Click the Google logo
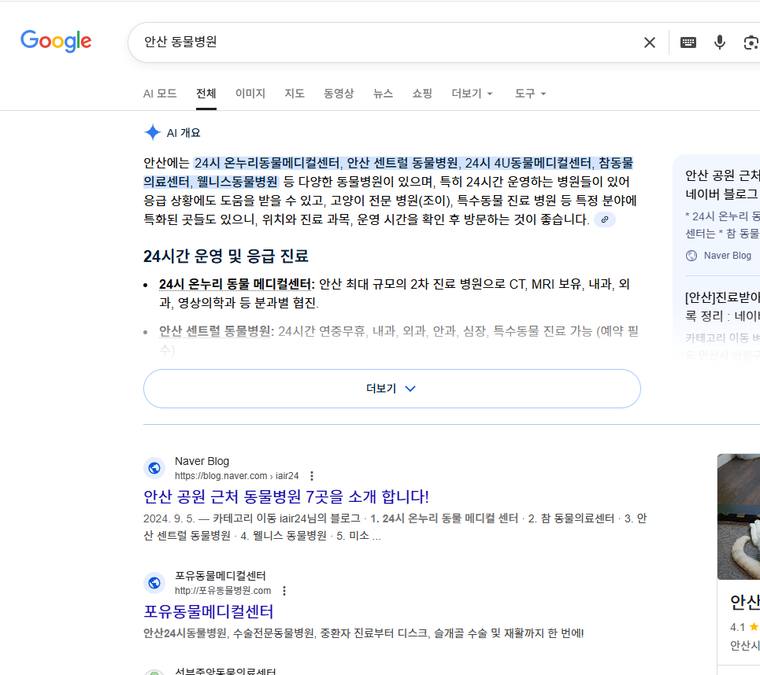The height and width of the screenshot is (675, 760). (56, 41)
